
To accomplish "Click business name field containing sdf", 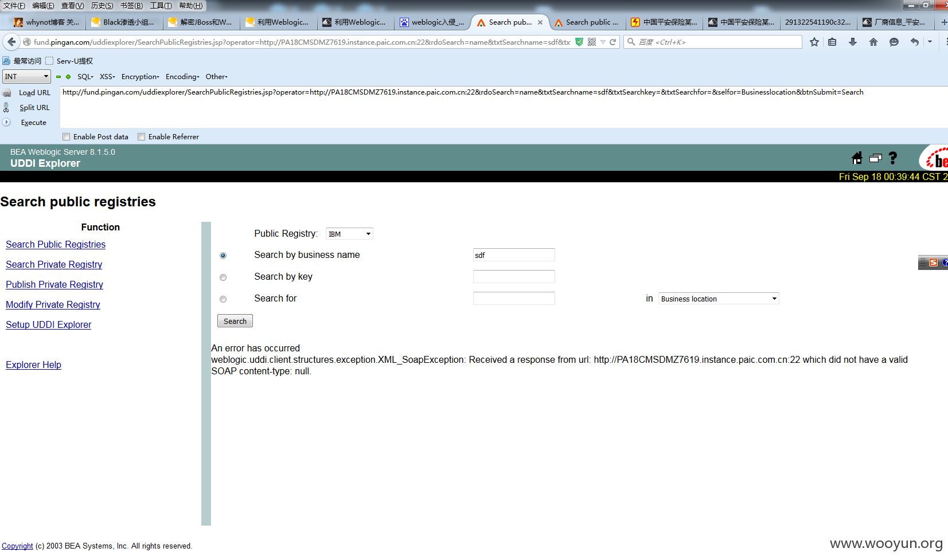I will click(x=514, y=255).
